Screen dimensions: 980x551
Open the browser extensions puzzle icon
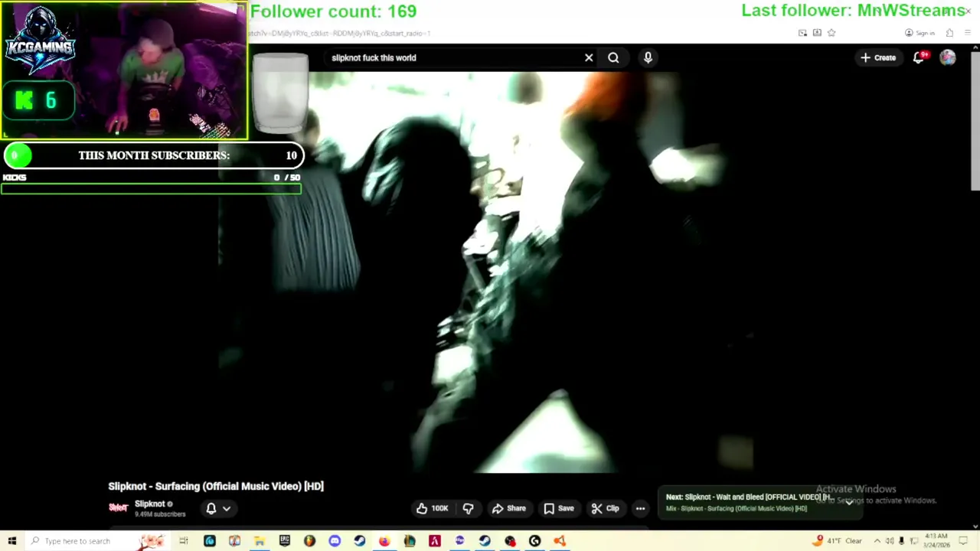(x=949, y=33)
